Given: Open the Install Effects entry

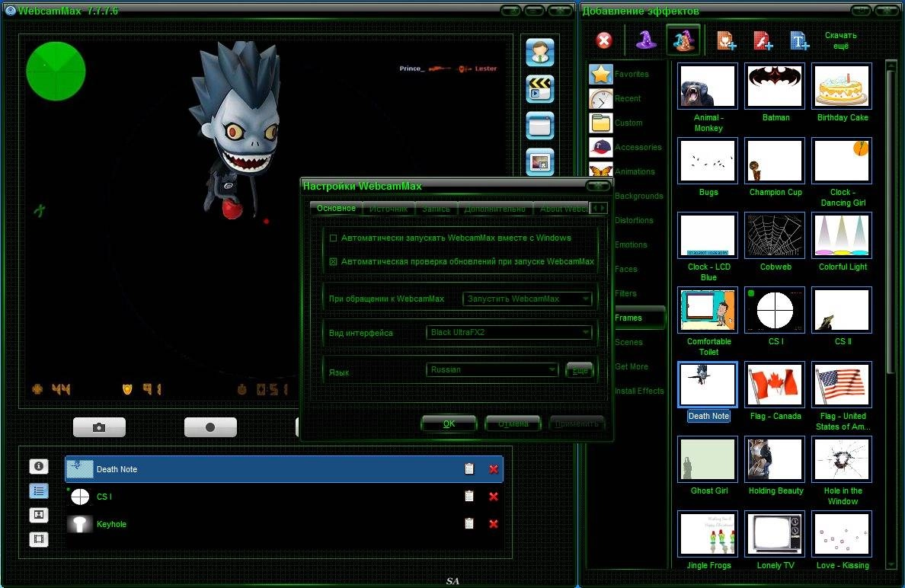Looking at the screenshot, I should [639, 391].
